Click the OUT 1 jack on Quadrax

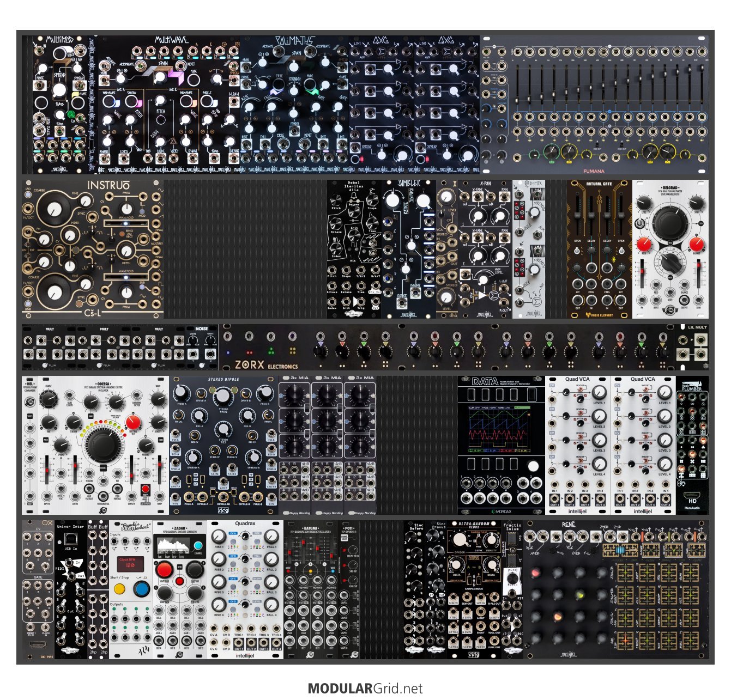point(239,643)
